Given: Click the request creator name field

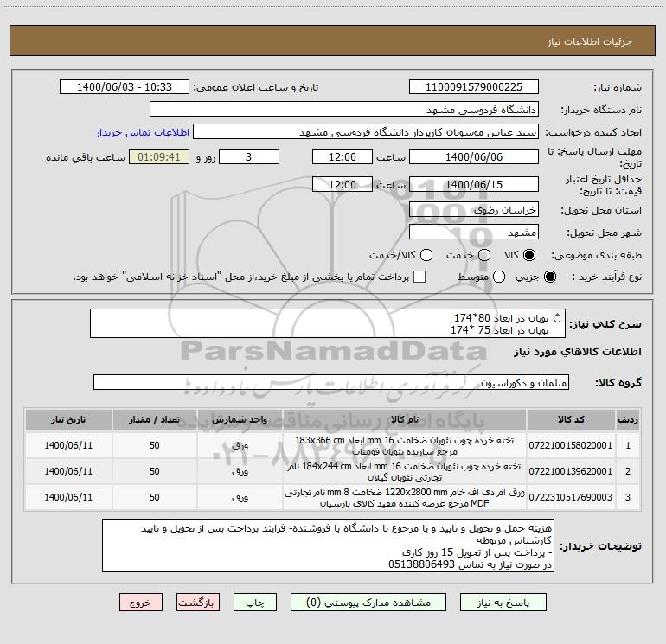Looking at the screenshot, I should [x=366, y=131].
